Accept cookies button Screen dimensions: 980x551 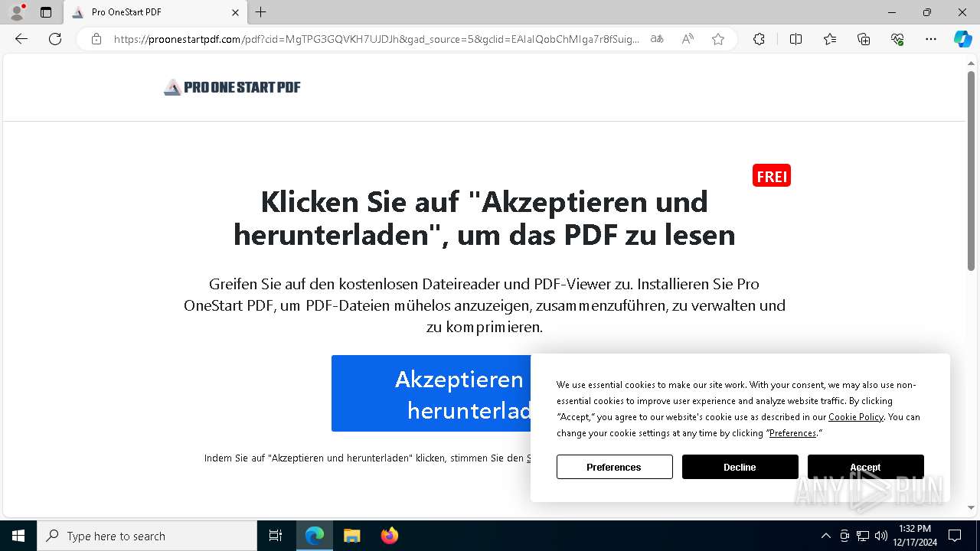click(865, 467)
